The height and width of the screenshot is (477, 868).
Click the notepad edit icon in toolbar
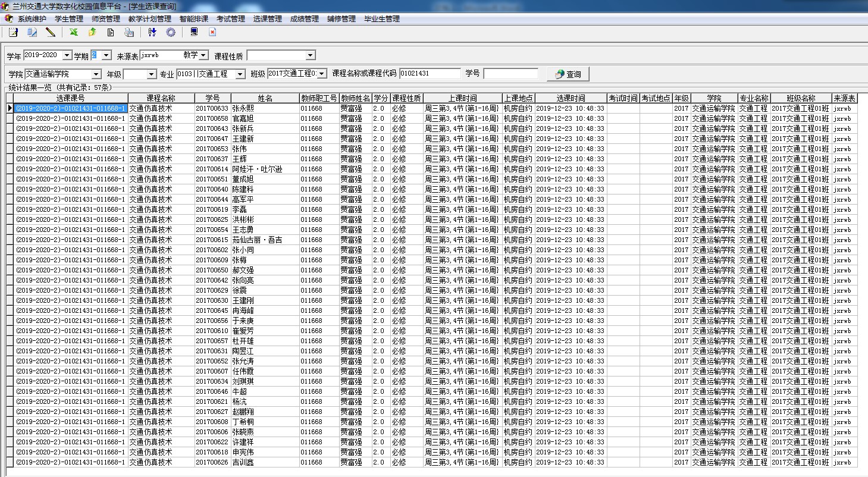pyautogui.click(x=13, y=33)
